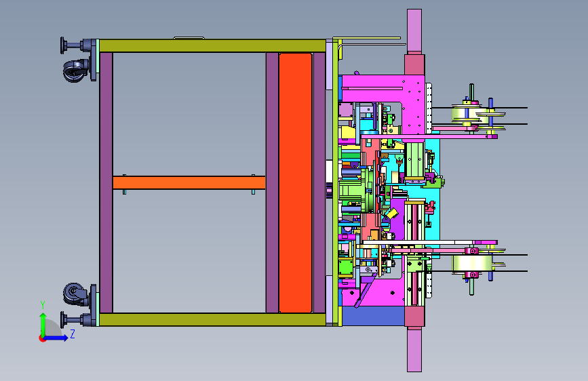Screen dimensions: 588x381
Task: Select the tall red-orange vertical panel in the frame
Action: (295, 183)
